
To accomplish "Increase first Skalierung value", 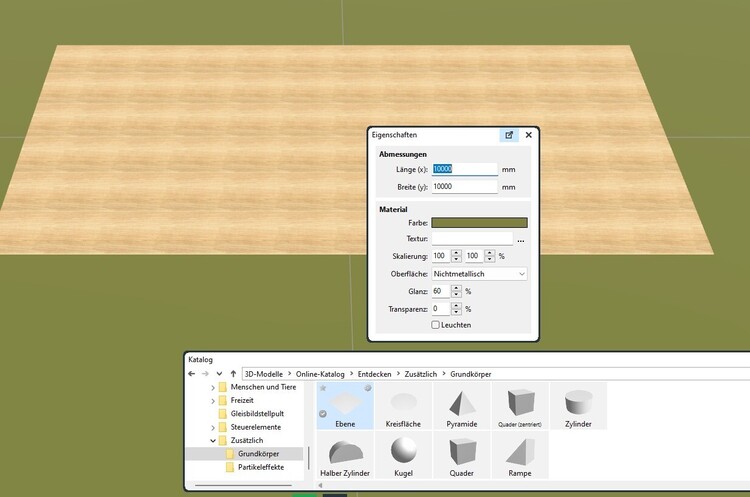I will [456, 253].
